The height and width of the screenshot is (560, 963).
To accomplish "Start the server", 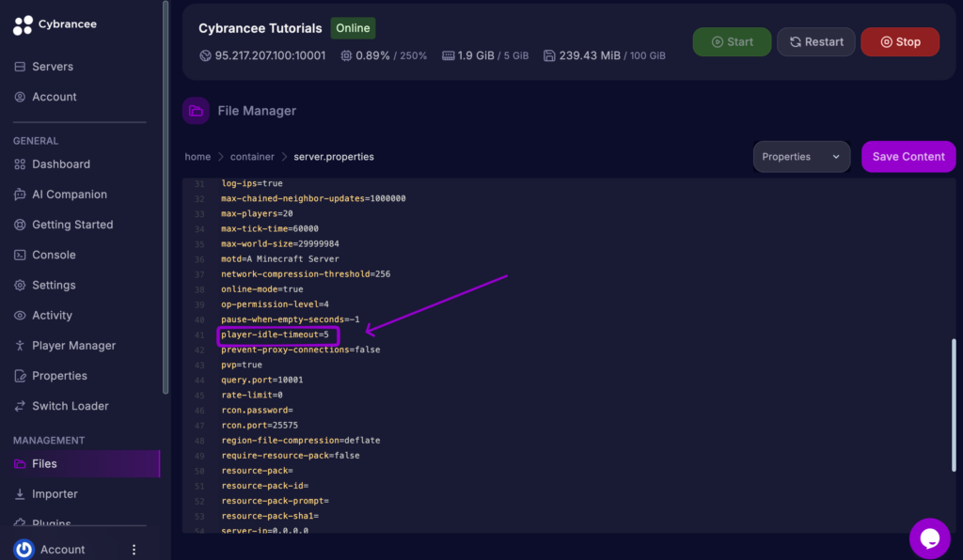I will click(732, 41).
